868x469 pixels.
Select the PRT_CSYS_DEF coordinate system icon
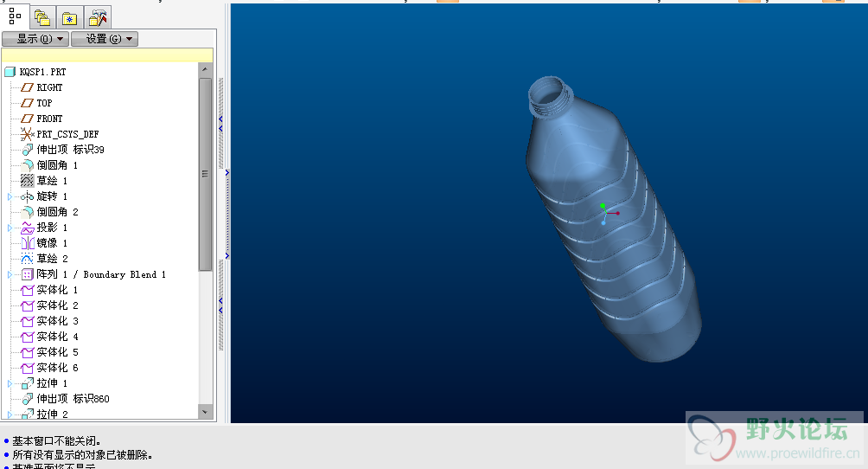tap(27, 133)
